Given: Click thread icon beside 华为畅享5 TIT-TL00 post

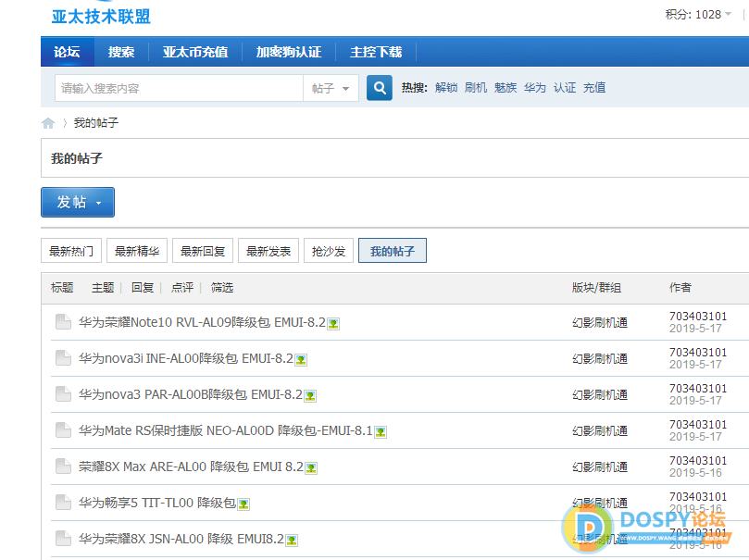Looking at the screenshot, I should (x=63, y=503).
